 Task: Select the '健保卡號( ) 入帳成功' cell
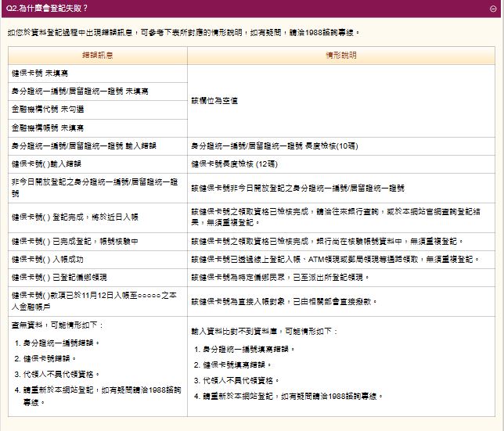point(98,260)
